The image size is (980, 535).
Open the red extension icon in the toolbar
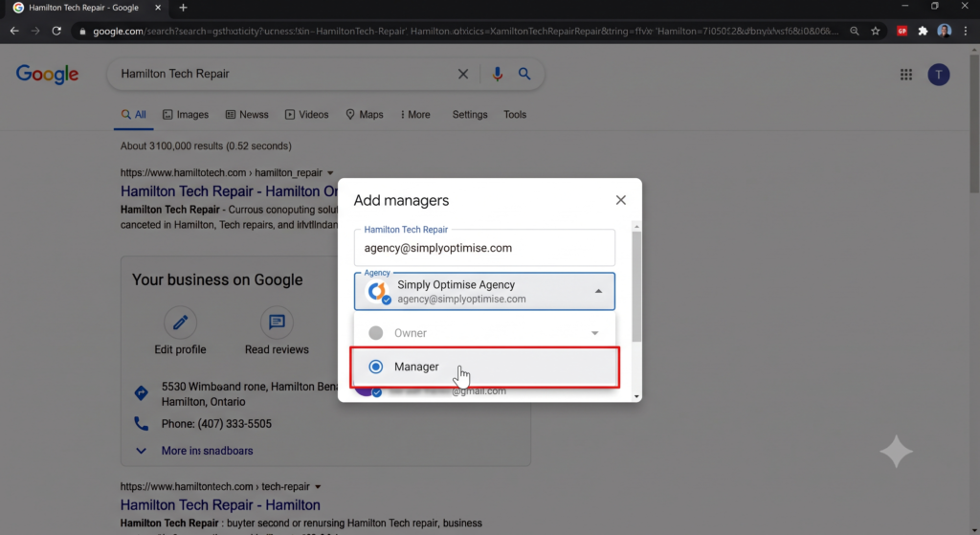pyautogui.click(x=902, y=31)
